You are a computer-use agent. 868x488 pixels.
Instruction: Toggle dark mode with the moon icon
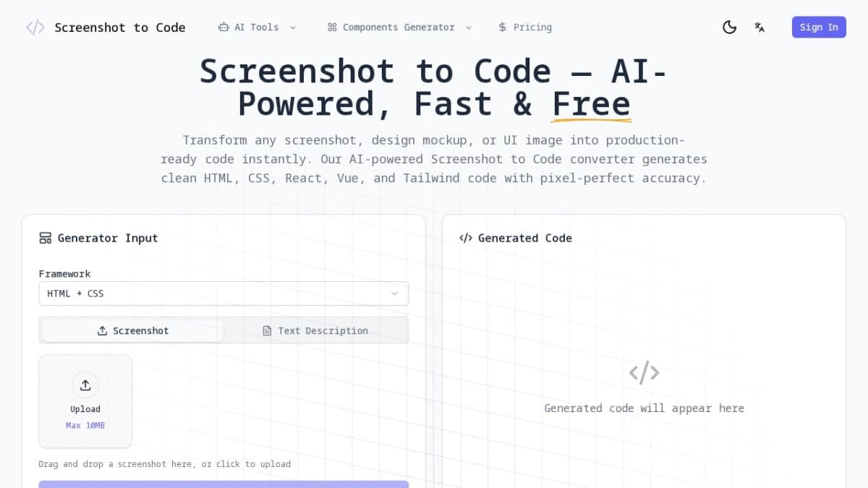(729, 27)
